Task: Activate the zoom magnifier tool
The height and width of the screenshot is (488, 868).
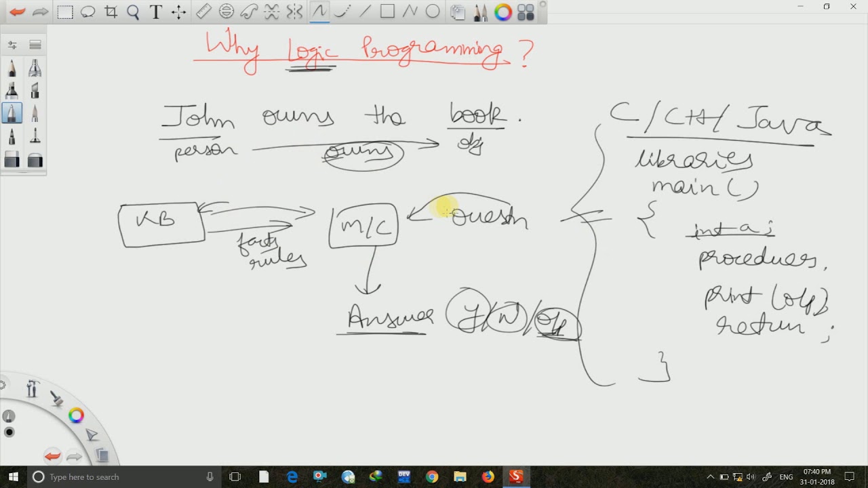Action: 133,12
